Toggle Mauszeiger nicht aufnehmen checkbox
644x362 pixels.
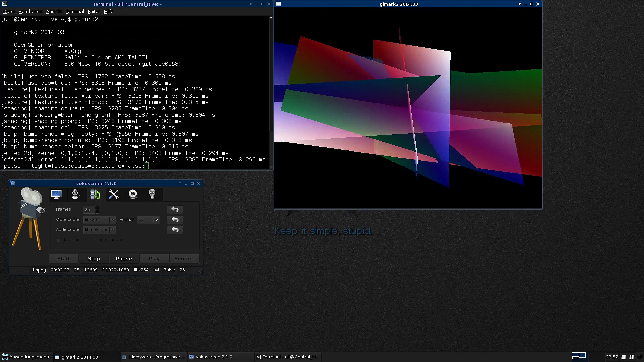point(59,240)
